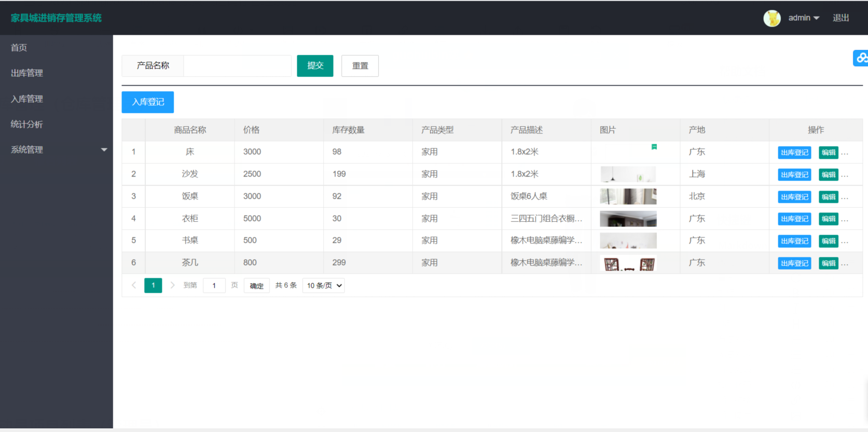The height and width of the screenshot is (432, 868).
Task: Click 编辑 for 书桌 row
Action: pos(829,241)
